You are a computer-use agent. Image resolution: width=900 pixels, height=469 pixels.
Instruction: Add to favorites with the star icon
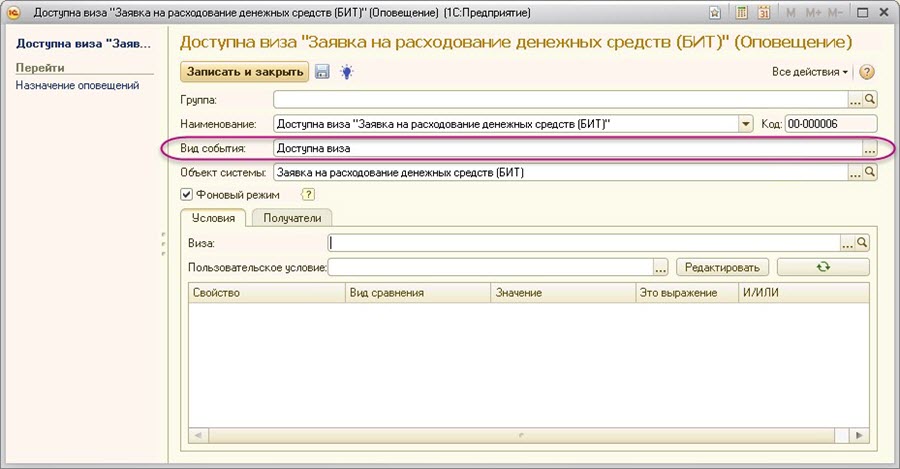tap(715, 13)
